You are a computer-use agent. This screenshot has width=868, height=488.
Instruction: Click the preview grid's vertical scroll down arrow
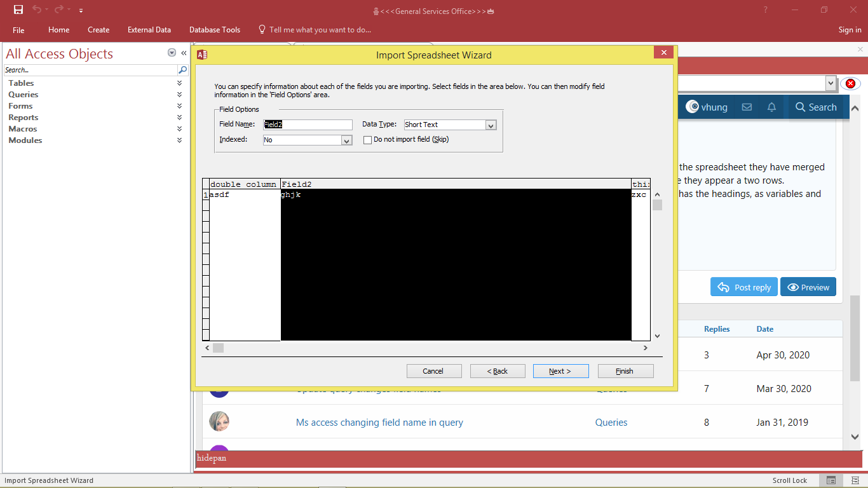click(x=658, y=336)
